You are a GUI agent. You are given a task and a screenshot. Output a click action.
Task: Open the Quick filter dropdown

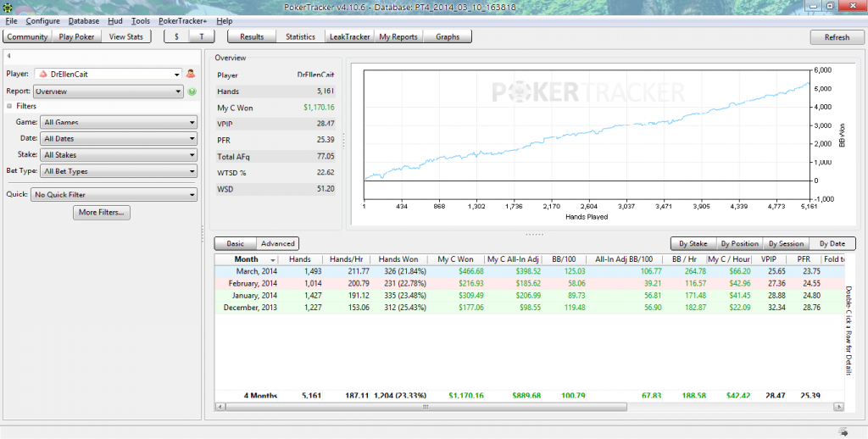tap(114, 195)
